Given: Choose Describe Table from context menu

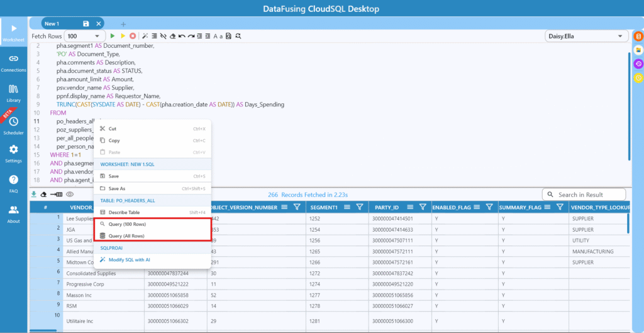Looking at the screenshot, I should (x=152, y=212).
